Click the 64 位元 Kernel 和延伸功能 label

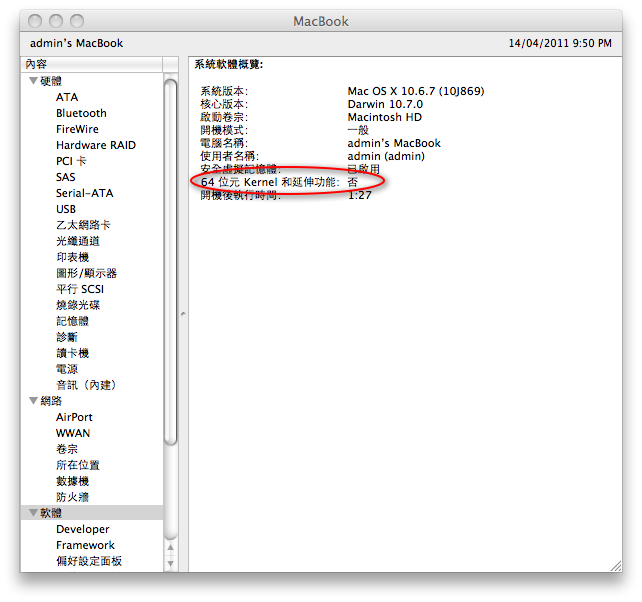[x=270, y=182]
